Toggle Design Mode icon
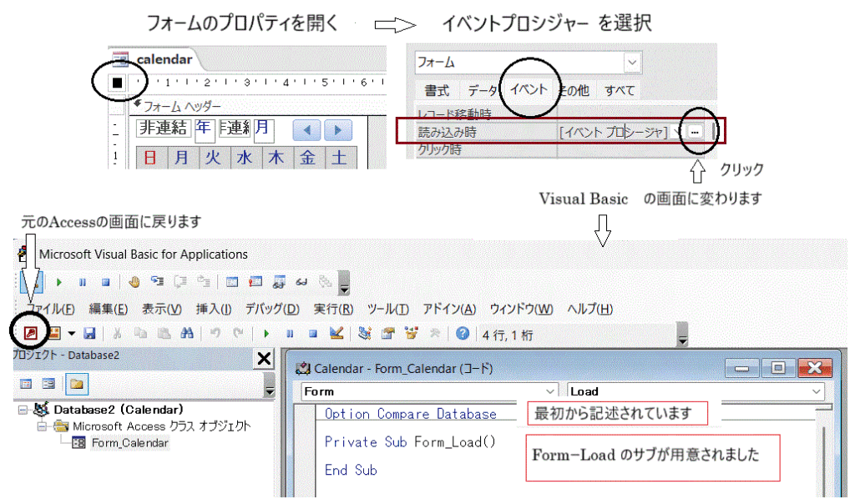Image resolution: width=855 pixels, height=504 pixels. 336,333
